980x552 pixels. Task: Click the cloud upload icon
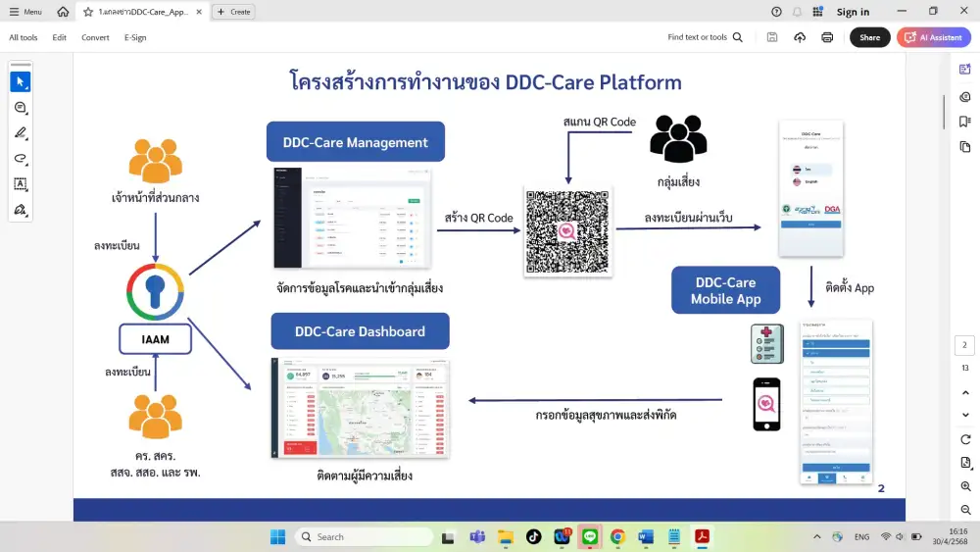[800, 37]
